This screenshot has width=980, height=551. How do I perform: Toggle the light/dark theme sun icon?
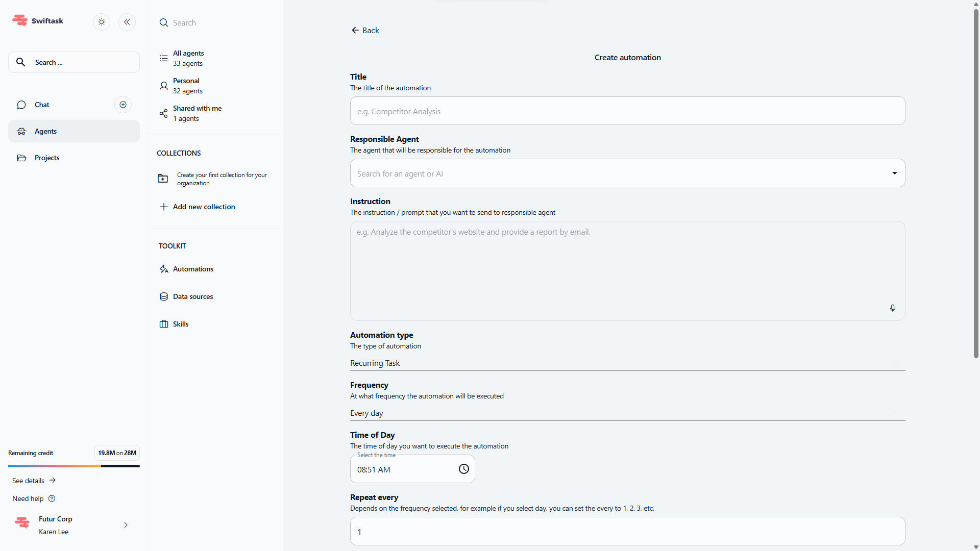(x=102, y=22)
